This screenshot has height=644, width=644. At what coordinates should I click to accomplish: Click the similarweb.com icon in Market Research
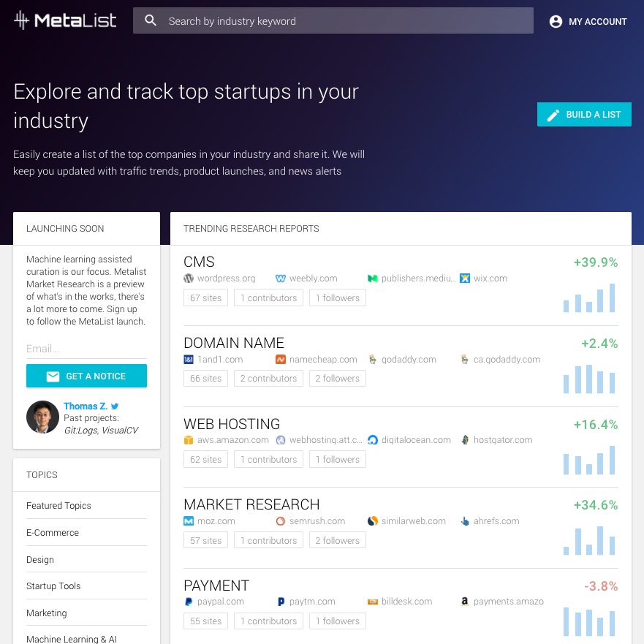(372, 520)
